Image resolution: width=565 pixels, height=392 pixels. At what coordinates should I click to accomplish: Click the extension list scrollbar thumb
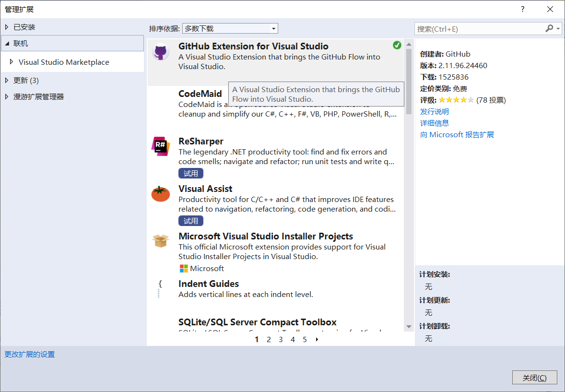click(x=409, y=82)
